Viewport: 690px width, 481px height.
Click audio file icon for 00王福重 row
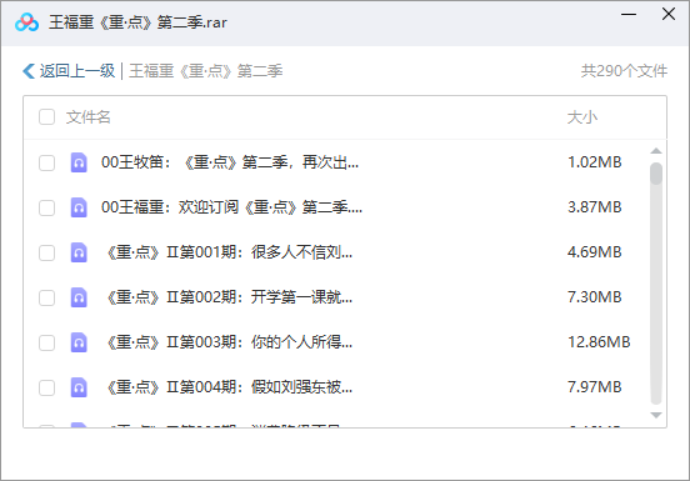[x=79, y=207]
